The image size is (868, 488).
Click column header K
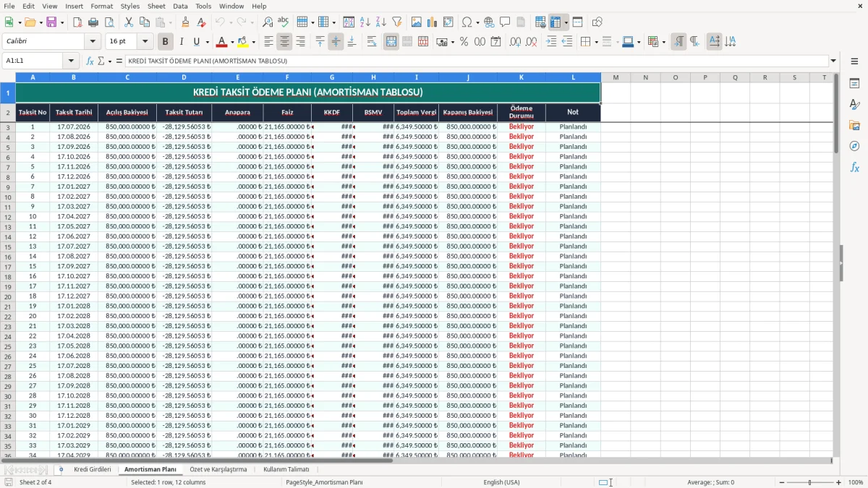521,77
